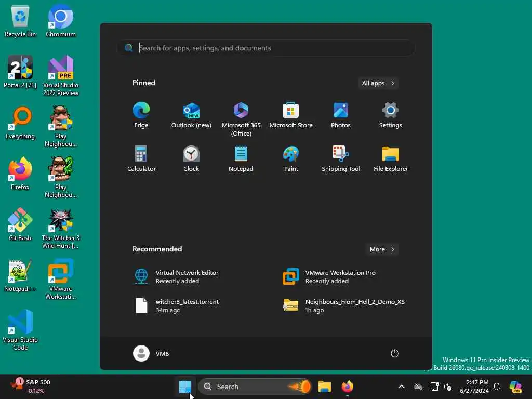The width and height of the screenshot is (532, 399).
Task: Open Microsoft Store from Start menu
Action: pyautogui.click(x=291, y=115)
